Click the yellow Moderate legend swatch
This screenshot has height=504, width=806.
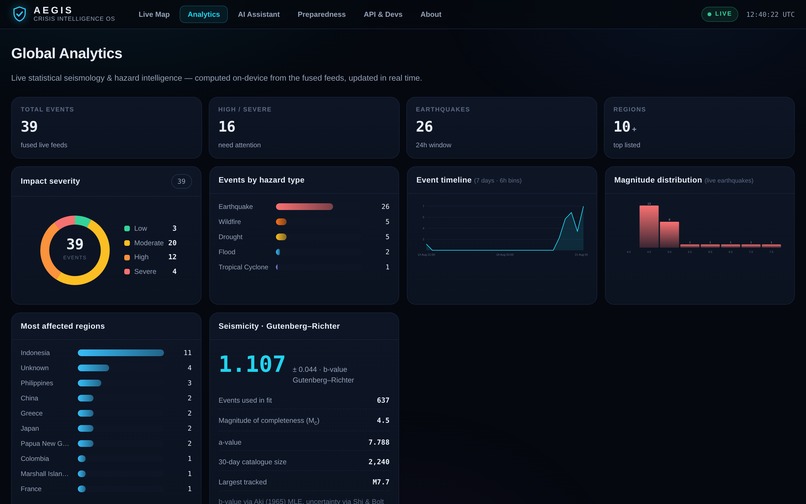(x=127, y=243)
